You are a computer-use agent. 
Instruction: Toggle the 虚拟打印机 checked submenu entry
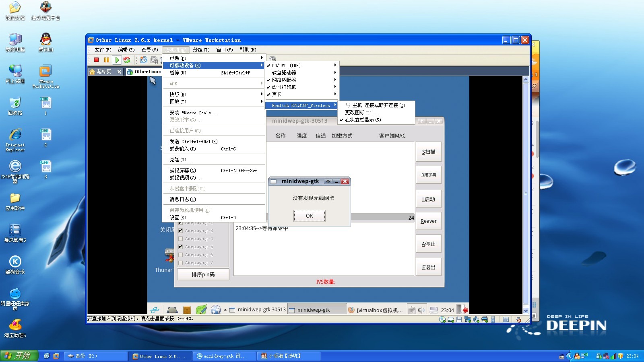coord(301,87)
